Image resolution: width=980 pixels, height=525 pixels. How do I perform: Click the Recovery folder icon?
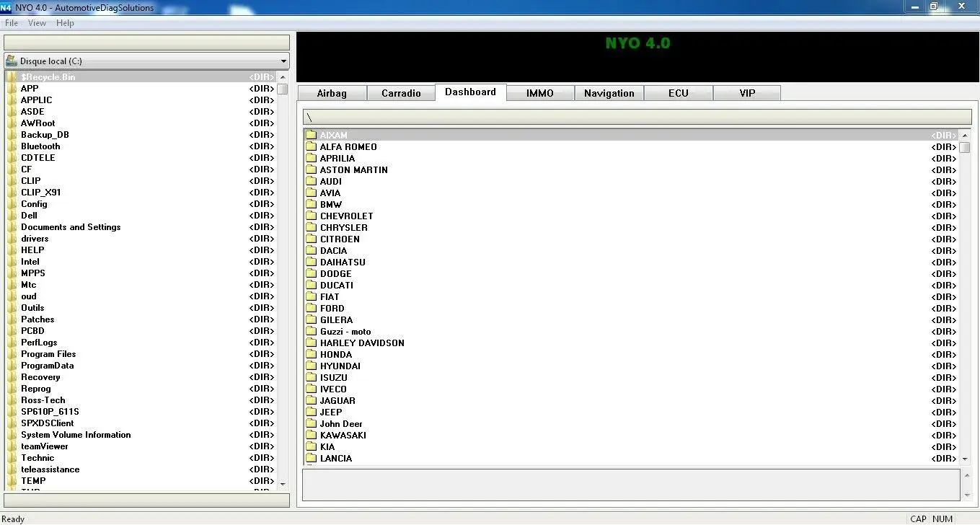12,377
